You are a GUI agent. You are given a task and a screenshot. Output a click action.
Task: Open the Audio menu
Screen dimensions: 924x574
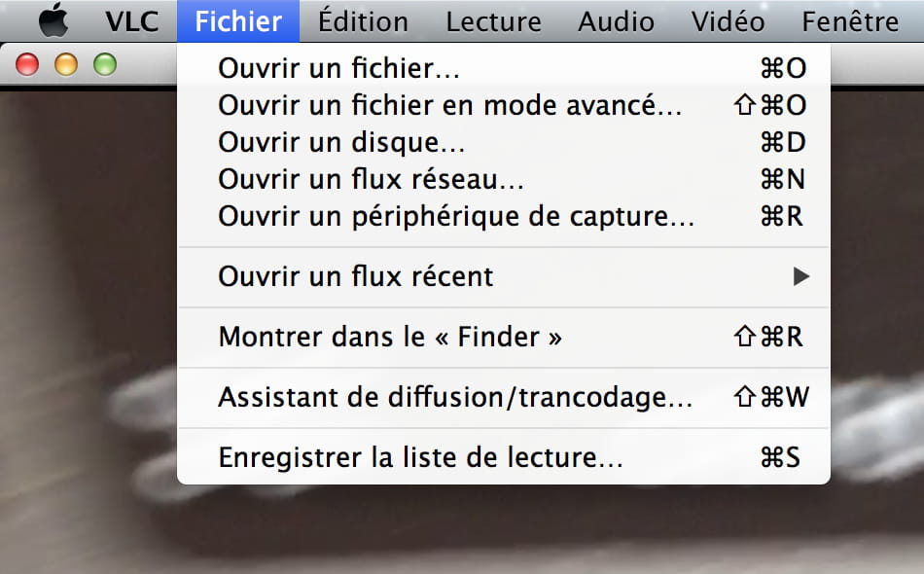(x=616, y=21)
